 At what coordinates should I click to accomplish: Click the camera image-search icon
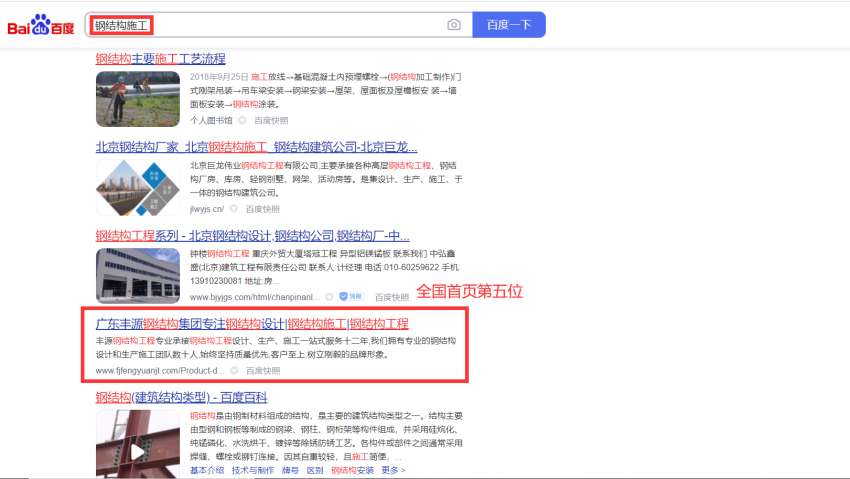tap(454, 25)
